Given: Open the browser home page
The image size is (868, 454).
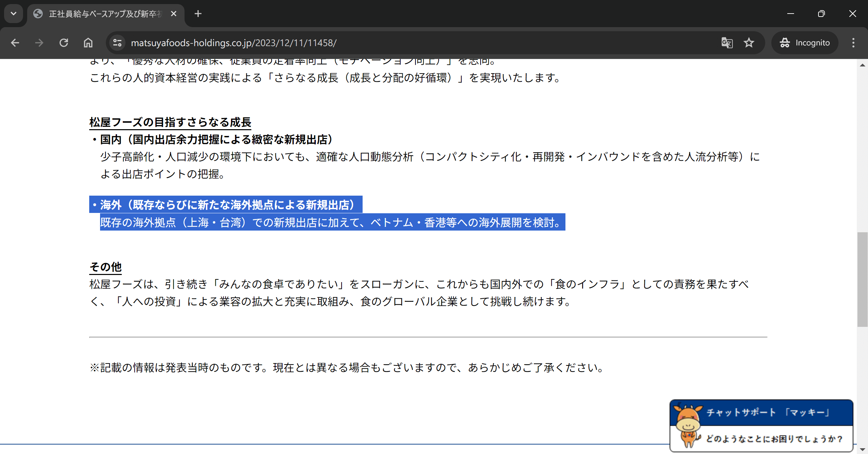Looking at the screenshot, I should point(88,43).
